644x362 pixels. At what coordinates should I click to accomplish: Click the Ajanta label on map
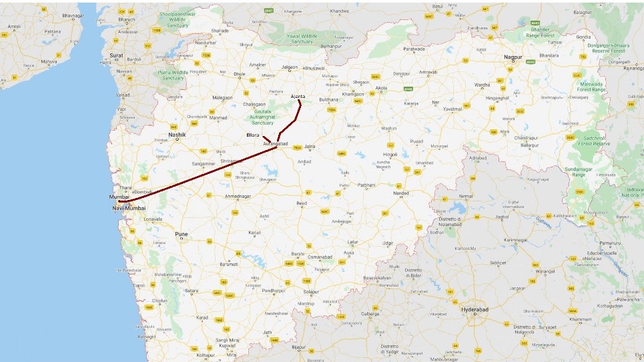298,97
